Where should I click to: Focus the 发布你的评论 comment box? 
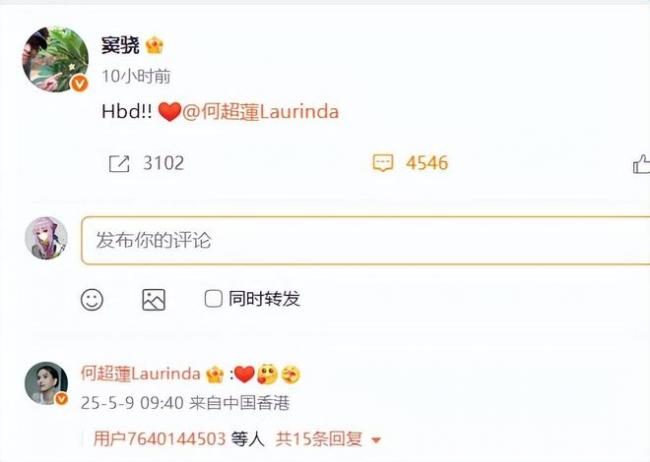(x=366, y=240)
